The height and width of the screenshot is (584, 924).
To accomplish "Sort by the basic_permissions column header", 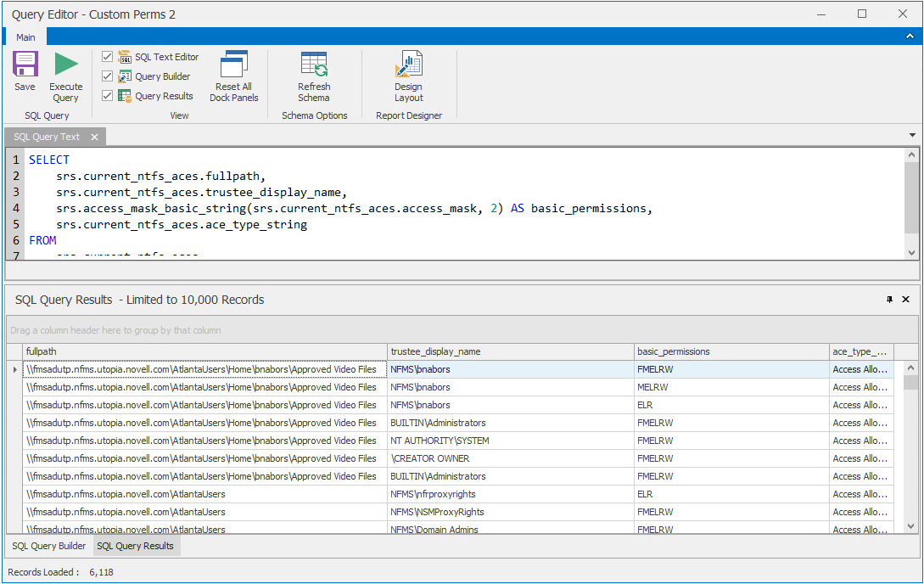I will tap(731, 351).
